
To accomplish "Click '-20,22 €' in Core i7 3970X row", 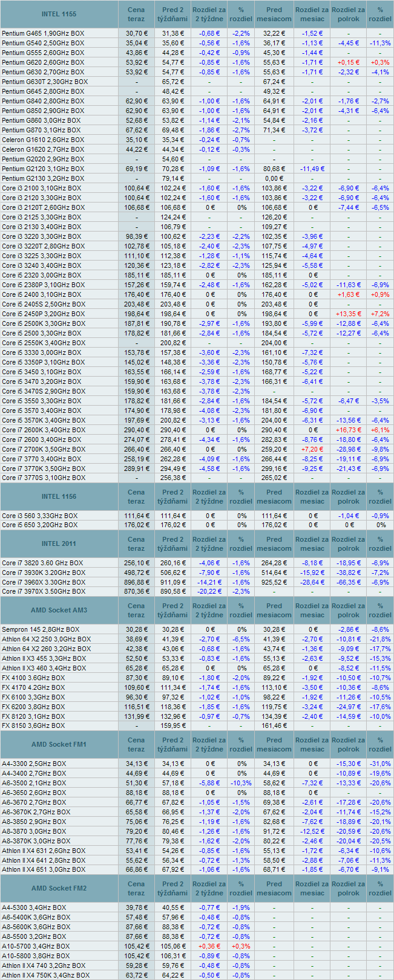I will (209, 591).
